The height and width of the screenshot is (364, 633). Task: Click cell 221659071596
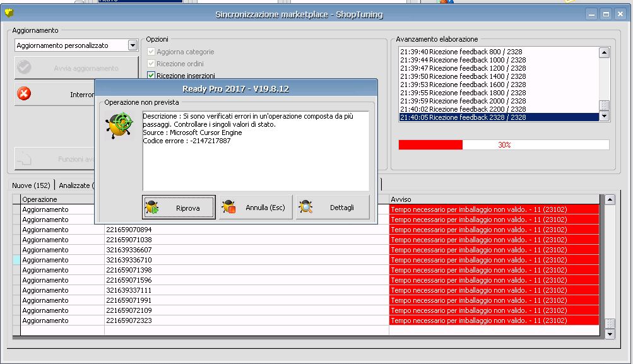[x=247, y=280]
